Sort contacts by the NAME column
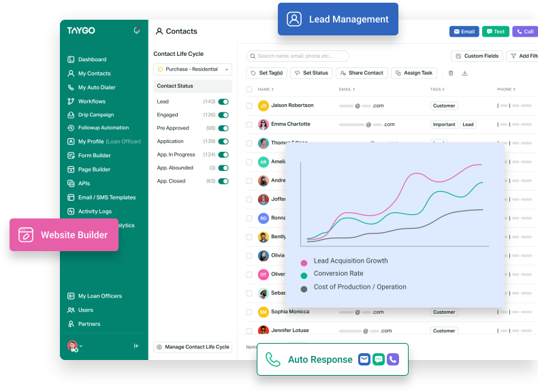 (x=265, y=89)
